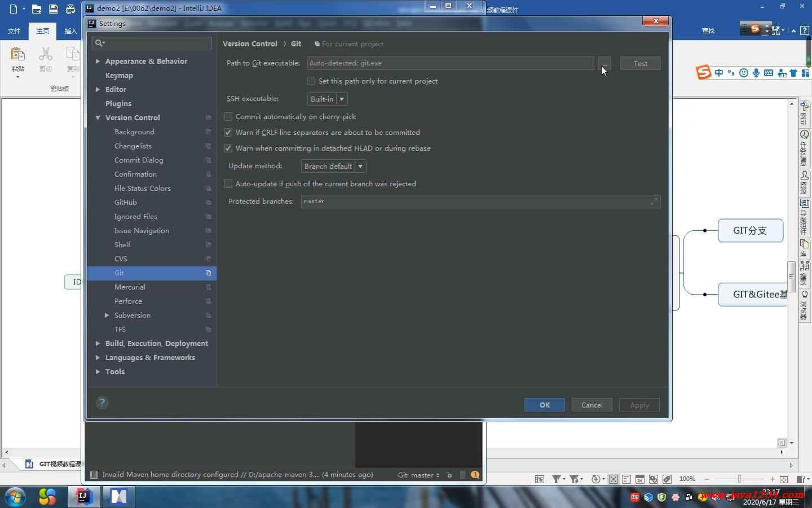This screenshot has height=508, width=812.
Task: Enable Set this path only for current project
Action: coord(311,81)
